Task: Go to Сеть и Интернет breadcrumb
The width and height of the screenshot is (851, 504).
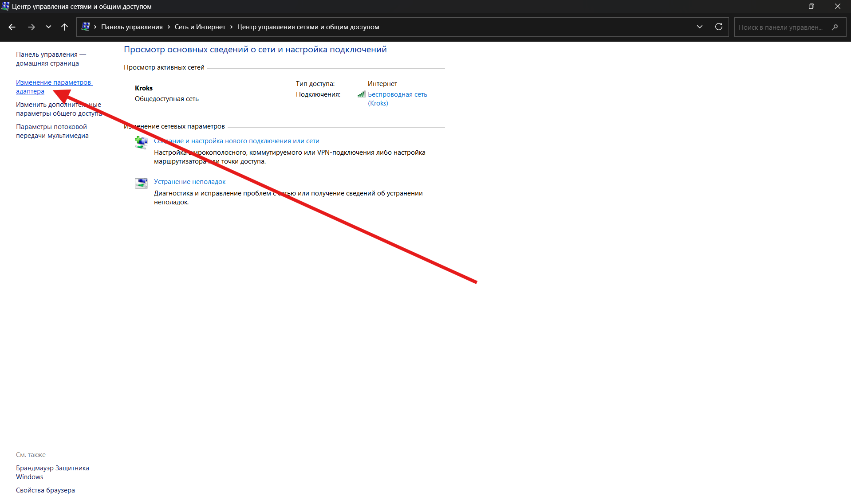Action: tap(200, 27)
